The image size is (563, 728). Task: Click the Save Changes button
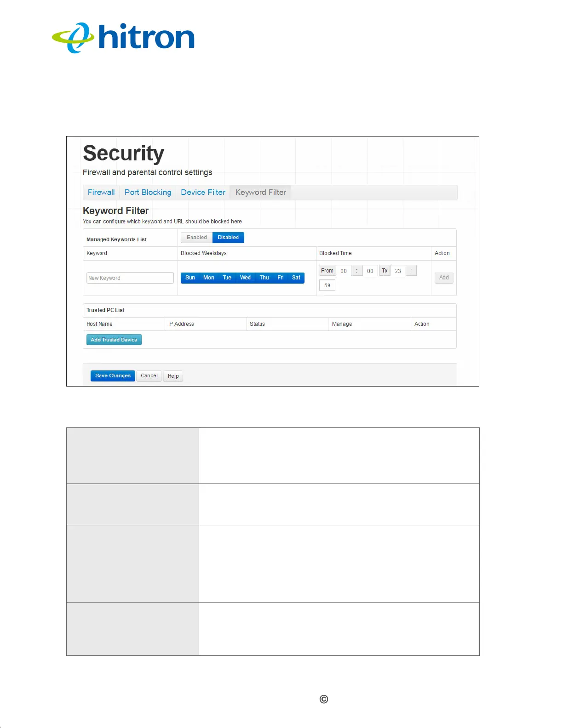point(113,376)
